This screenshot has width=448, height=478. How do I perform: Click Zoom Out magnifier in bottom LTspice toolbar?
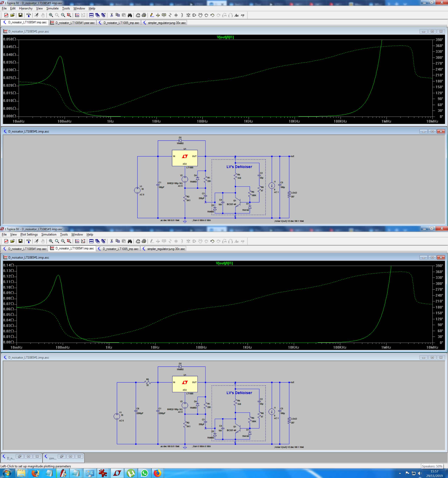coord(63,241)
